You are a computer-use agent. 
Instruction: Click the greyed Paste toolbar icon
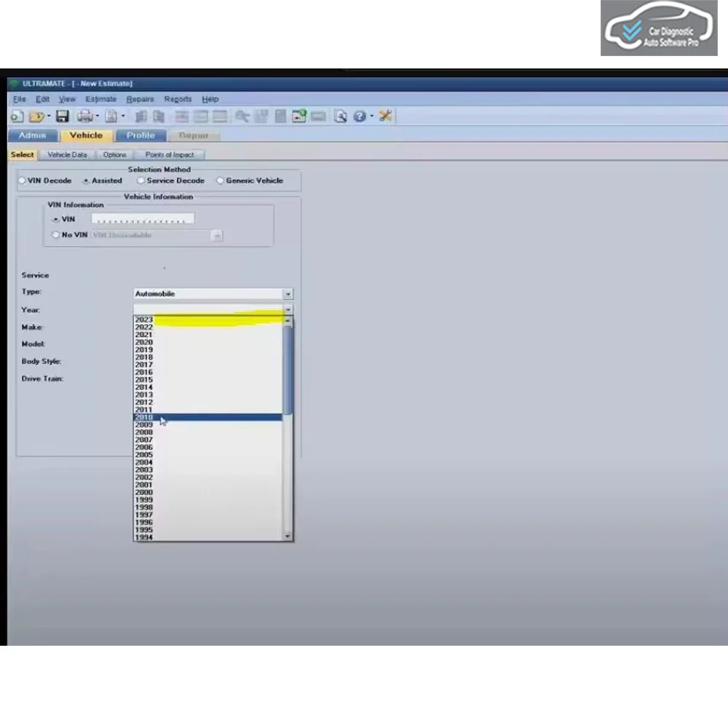pos(159,116)
